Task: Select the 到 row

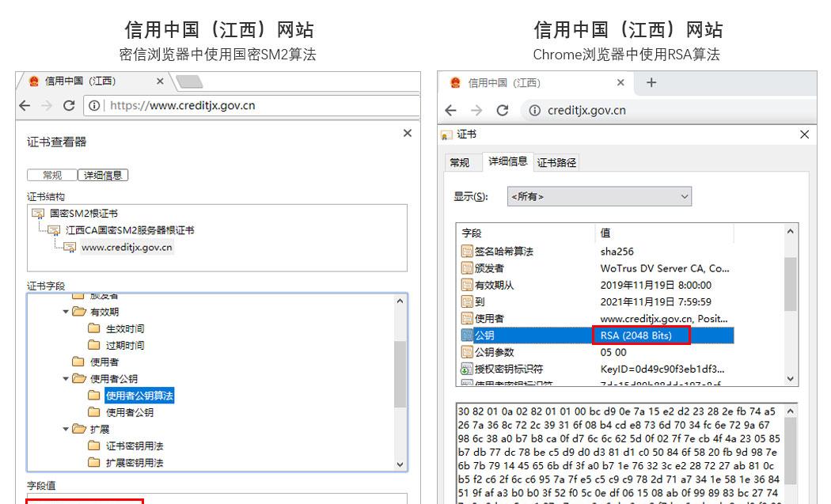Action: 598,301
